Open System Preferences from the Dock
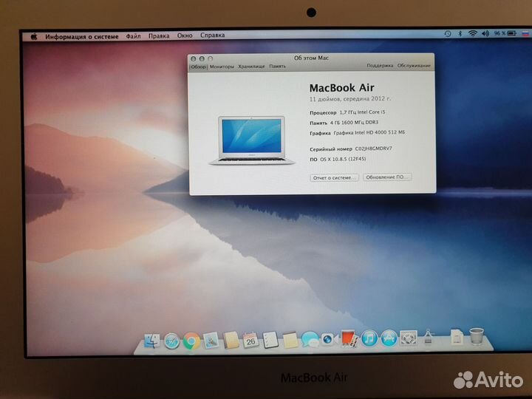The width and height of the screenshot is (532, 399). (x=409, y=338)
